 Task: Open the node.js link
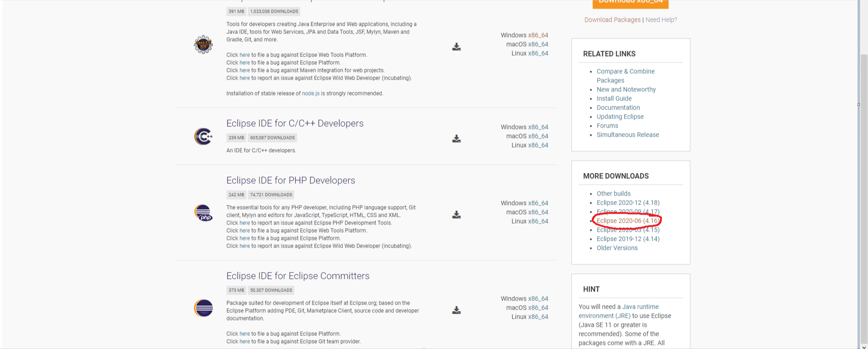click(x=311, y=94)
